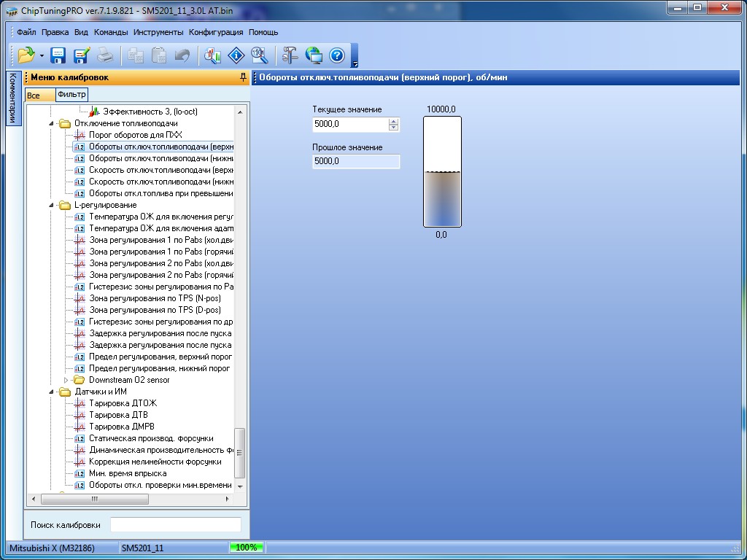This screenshot has width=747, height=560.
Task: Click the globe and monitor icon
Action: coord(314,55)
